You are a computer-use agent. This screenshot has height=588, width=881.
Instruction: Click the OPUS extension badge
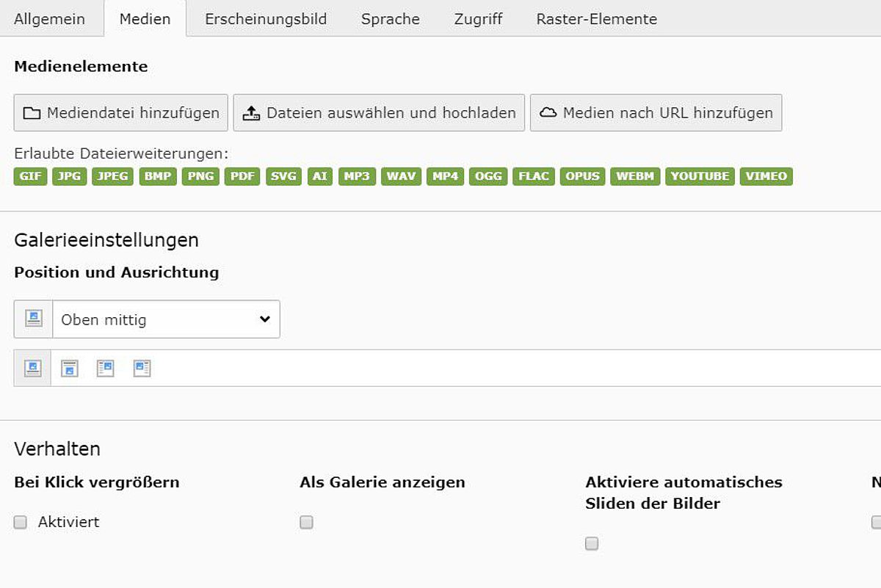pos(583,176)
